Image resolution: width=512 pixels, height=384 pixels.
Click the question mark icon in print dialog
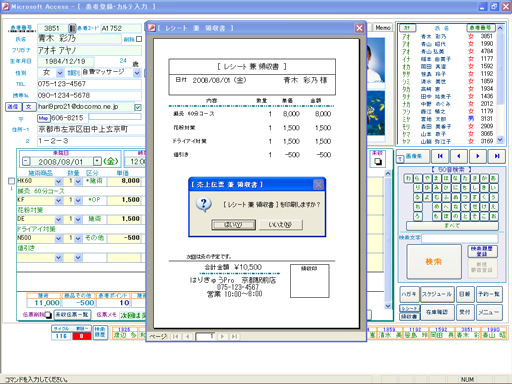204,204
